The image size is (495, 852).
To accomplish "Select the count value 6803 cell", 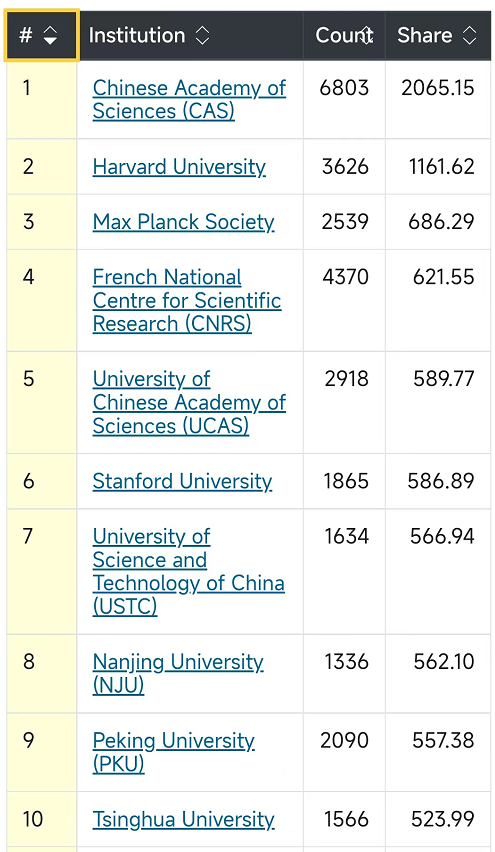I will point(344,99).
